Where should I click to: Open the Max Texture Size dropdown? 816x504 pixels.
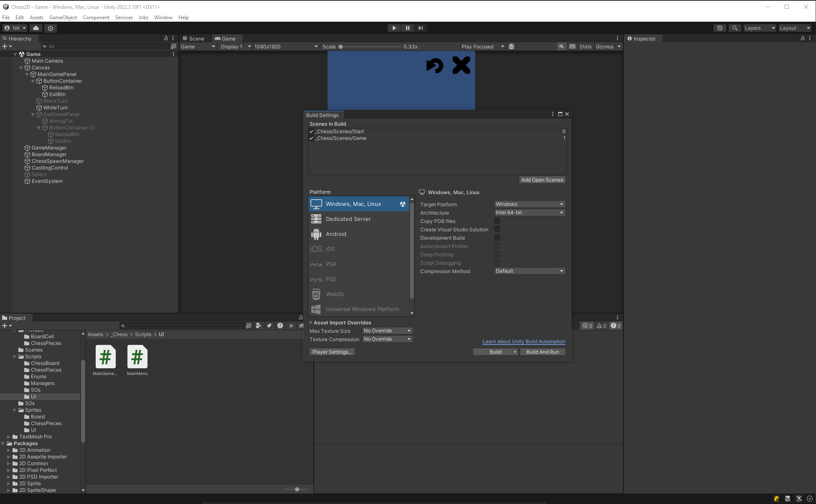coord(387,331)
